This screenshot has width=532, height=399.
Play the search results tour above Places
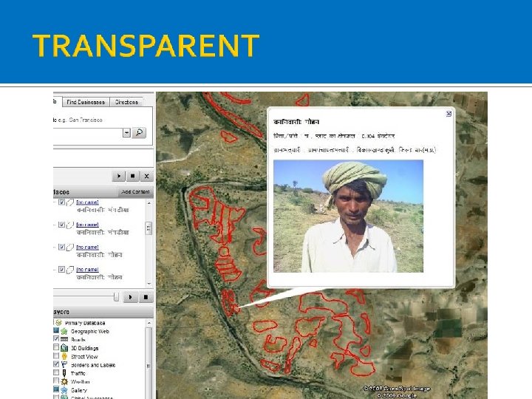(x=119, y=176)
